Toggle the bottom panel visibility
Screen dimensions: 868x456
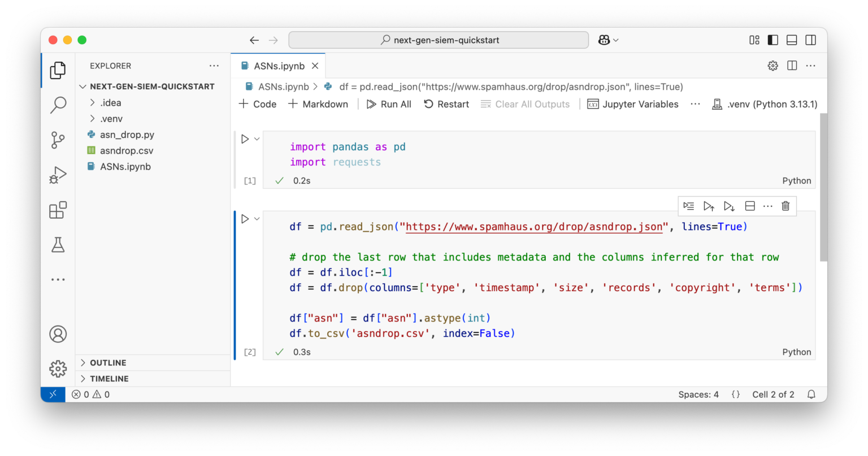click(x=792, y=40)
